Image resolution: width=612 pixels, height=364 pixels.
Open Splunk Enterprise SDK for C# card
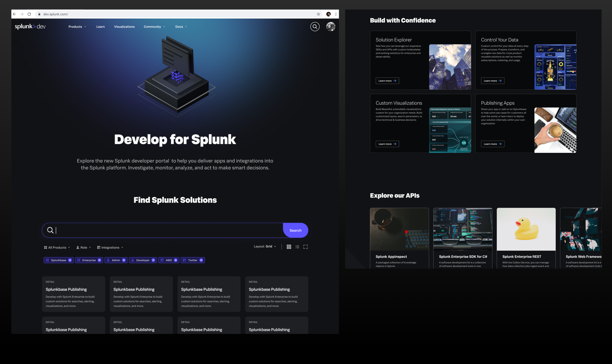[x=463, y=238]
